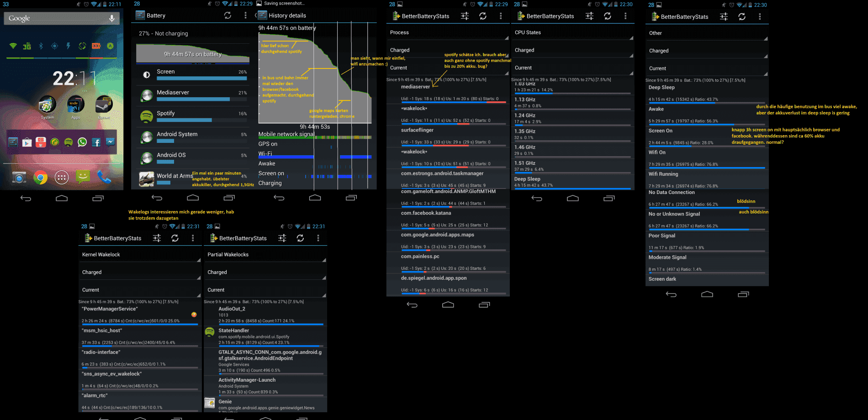Open the app drawer from the dock
The image size is (868, 420).
62,177
